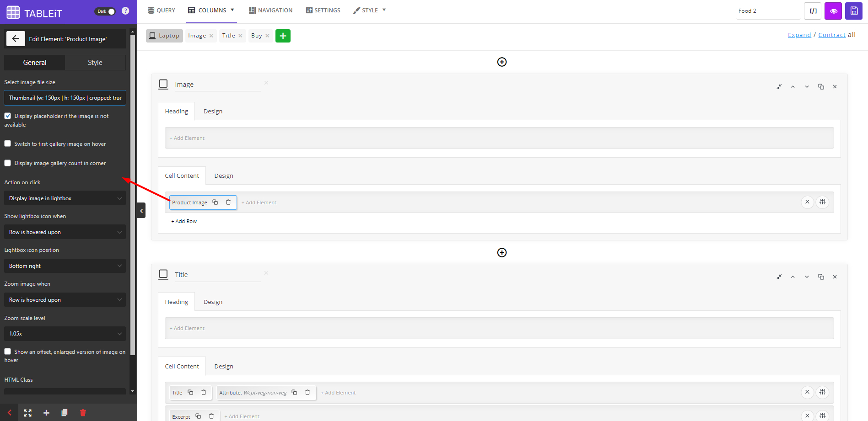Open the Zoom scale level dropdown
This screenshot has height=421, width=868.
tap(65, 334)
